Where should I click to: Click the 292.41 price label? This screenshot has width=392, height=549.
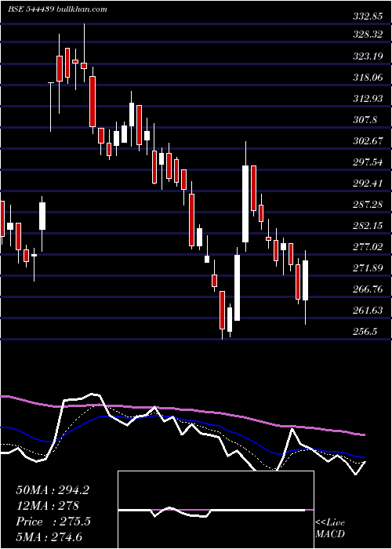tap(368, 184)
